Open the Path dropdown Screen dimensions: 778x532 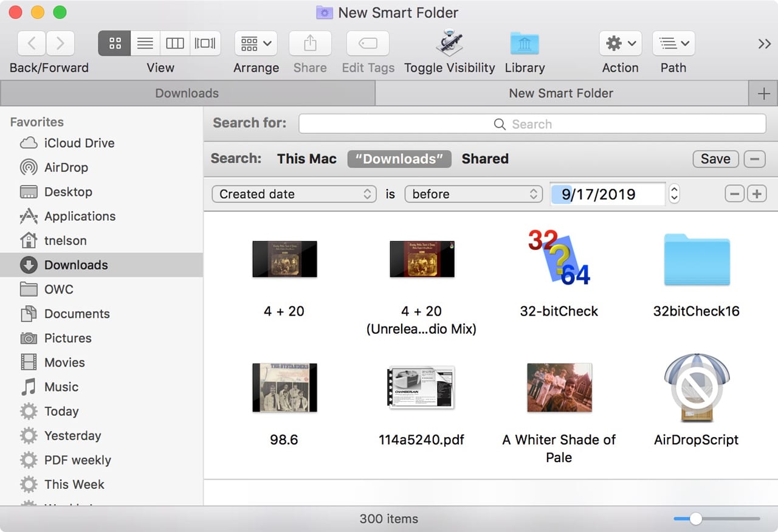[x=673, y=43]
